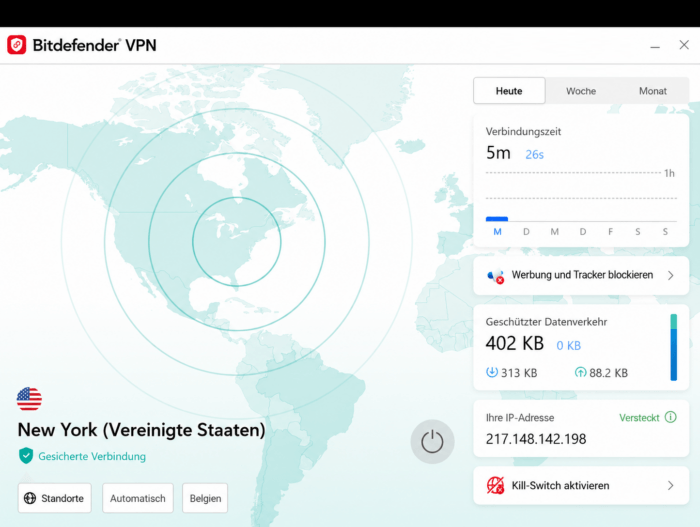Switch to the Woche tab
Image resolution: width=700 pixels, height=527 pixels.
click(581, 91)
